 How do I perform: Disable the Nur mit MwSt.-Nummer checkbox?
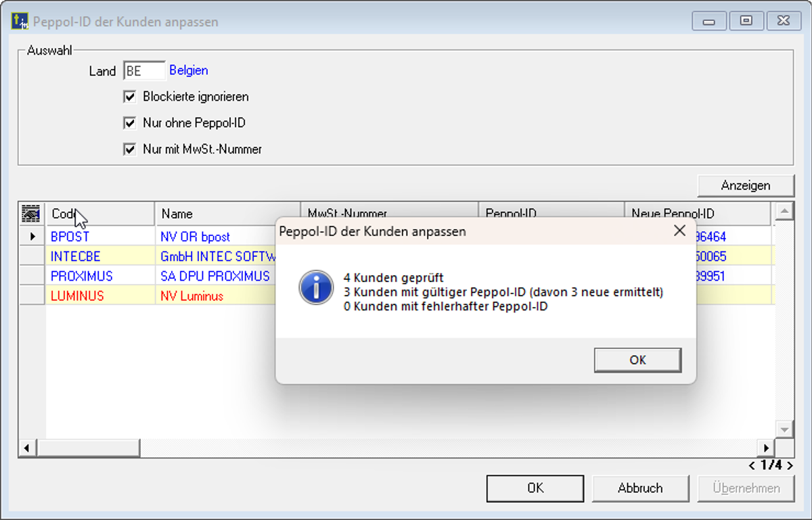coord(130,149)
